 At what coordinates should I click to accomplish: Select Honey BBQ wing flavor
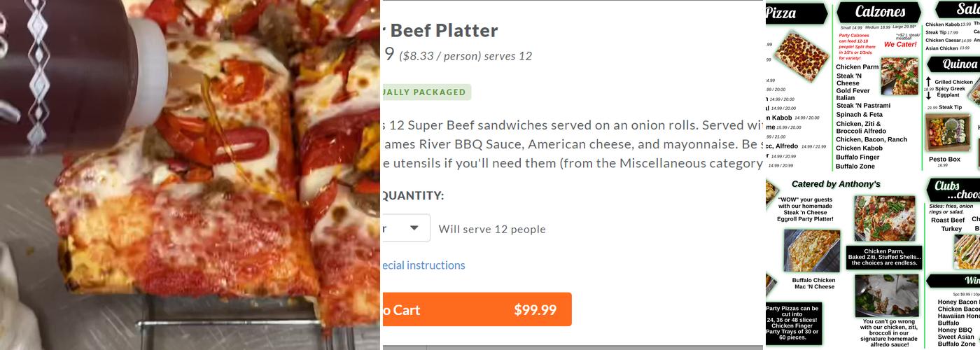pos(955,330)
